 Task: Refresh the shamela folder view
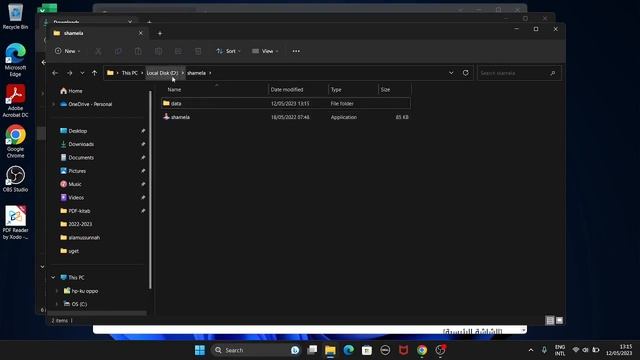point(466,73)
